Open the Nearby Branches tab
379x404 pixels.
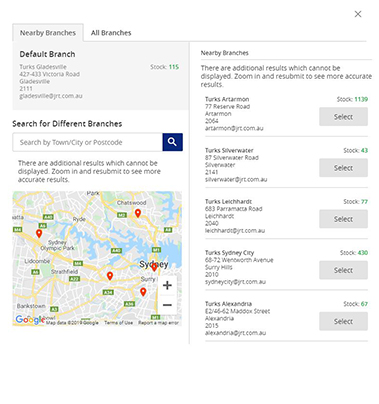[48, 33]
